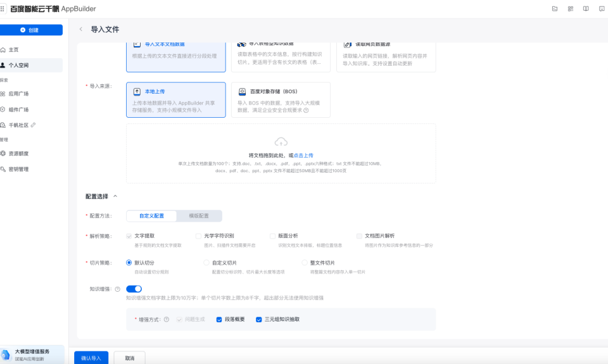Screen dimensions: 608x364
Task: Click the file drop zone area
Action: (281, 153)
